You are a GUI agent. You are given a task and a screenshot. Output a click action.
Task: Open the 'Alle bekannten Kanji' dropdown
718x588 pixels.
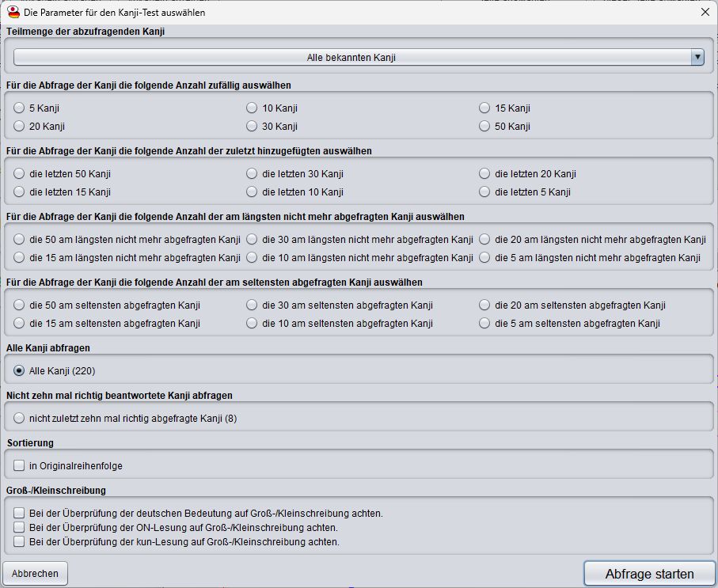[351, 57]
